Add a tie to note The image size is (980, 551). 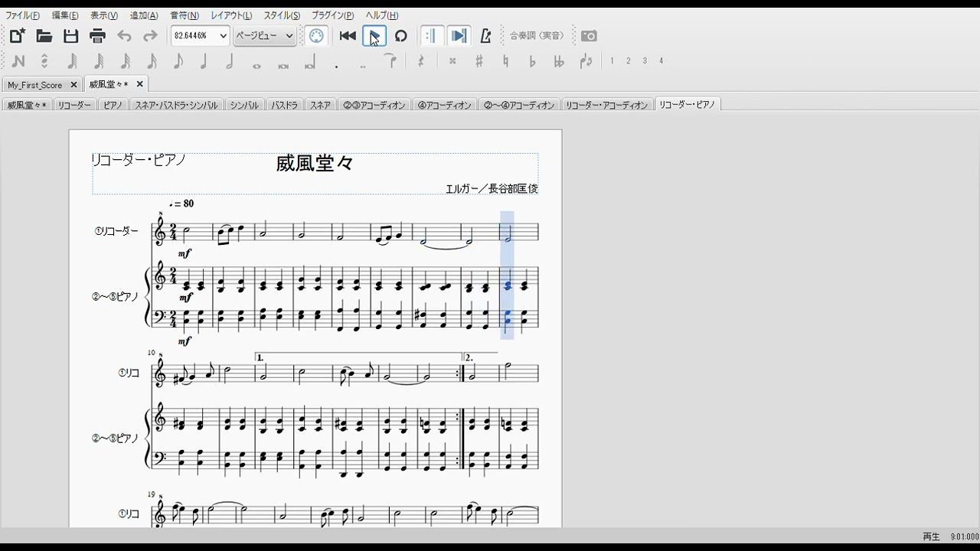click(x=390, y=61)
